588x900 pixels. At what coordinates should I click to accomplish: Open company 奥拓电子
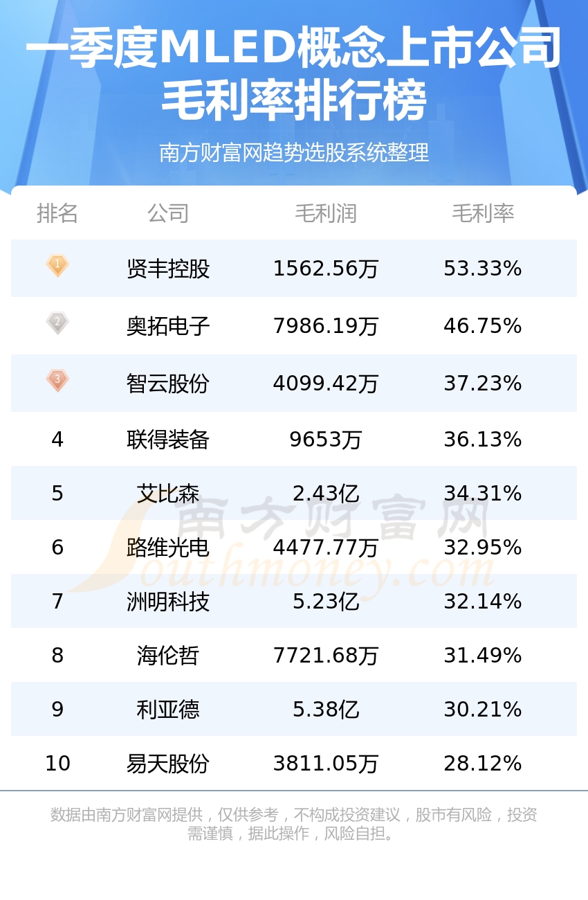[x=168, y=326]
